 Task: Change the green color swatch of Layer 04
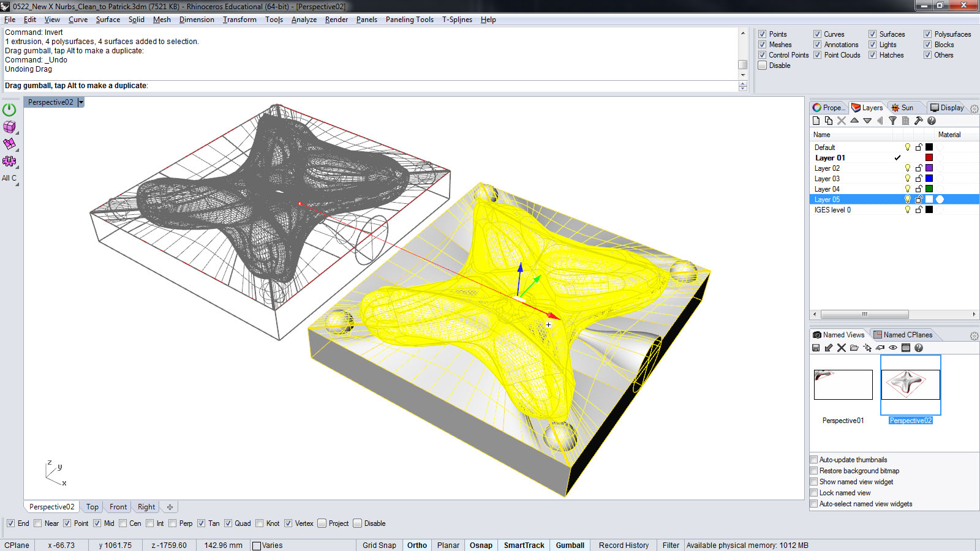tap(929, 189)
